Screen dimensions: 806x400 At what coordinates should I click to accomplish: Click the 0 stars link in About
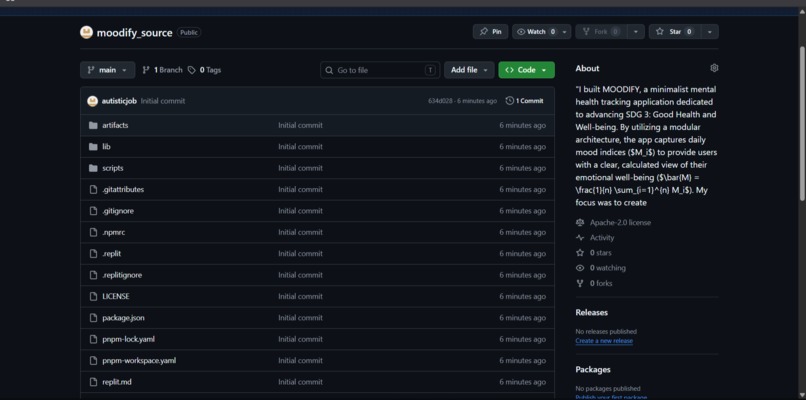[x=600, y=253]
